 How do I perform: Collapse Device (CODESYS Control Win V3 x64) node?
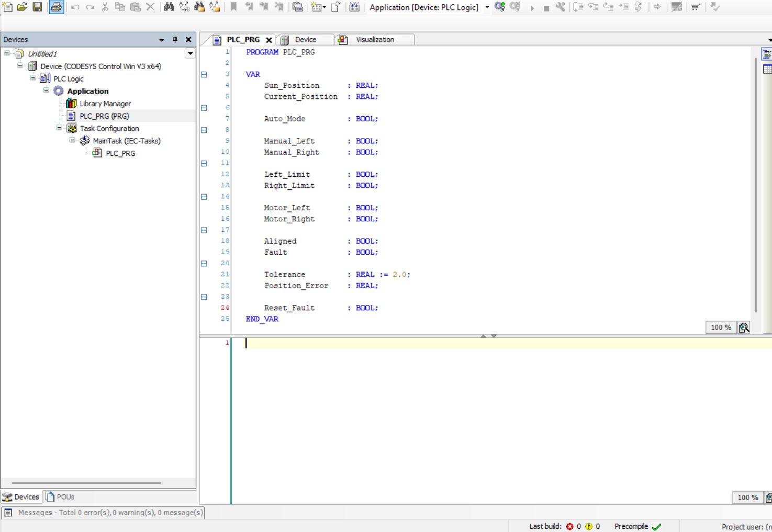20,65
